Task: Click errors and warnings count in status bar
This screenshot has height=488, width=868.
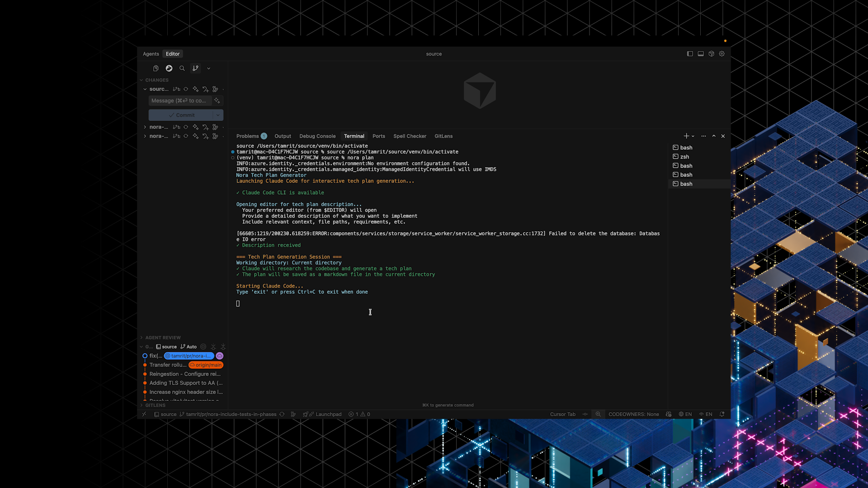Action: 359,414
